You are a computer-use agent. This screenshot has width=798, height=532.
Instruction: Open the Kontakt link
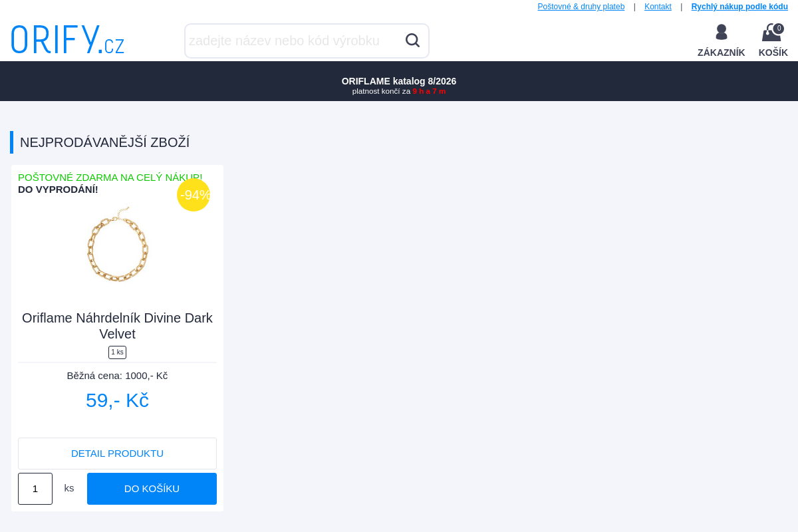[658, 7]
